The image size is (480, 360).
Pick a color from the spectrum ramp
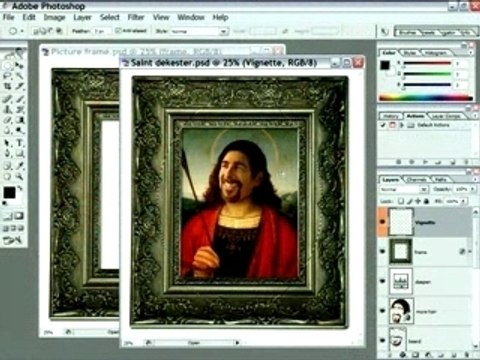point(426,98)
